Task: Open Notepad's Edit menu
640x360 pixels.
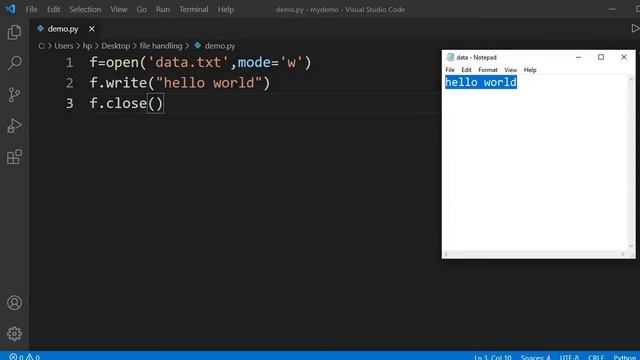Action: click(466, 70)
